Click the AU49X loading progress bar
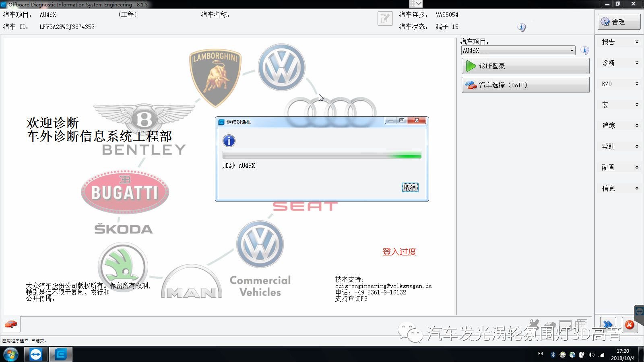The height and width of the screenshot is (362, 644). point(322,155)
